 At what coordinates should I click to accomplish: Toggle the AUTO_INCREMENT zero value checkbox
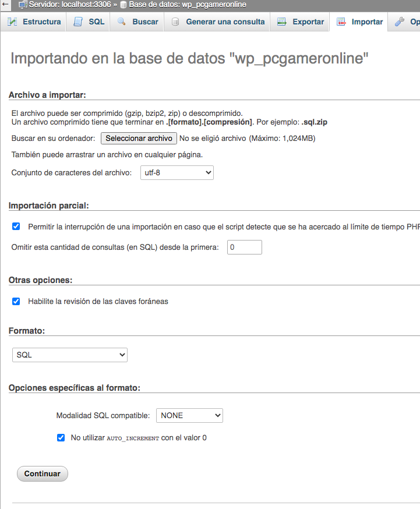[61, 437]
